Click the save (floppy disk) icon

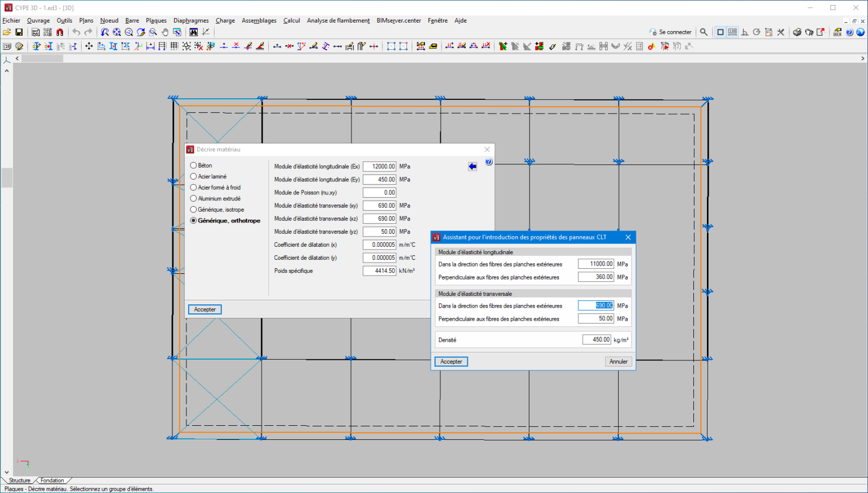[x=19, y=32]
